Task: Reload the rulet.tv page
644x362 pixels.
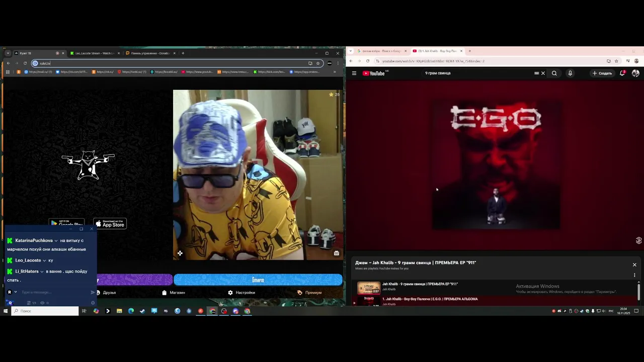Action: pos(25,63)
